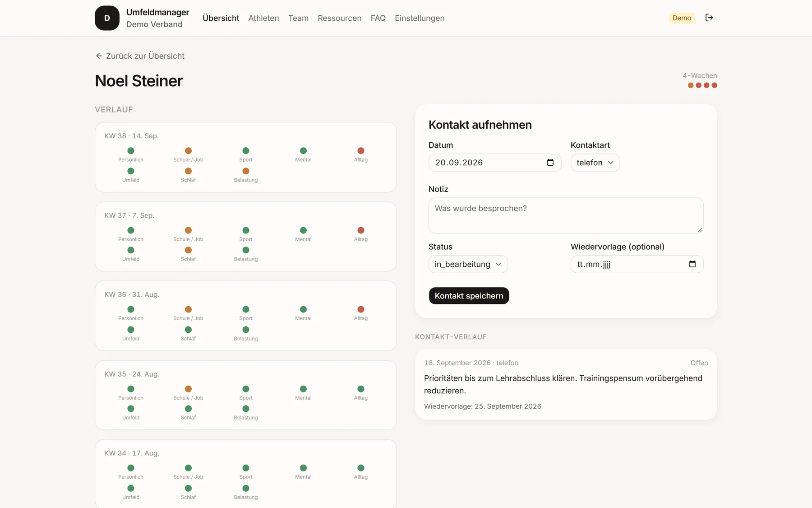Click the KW 35 · 24. Aug. heading

tap(132, 374)
